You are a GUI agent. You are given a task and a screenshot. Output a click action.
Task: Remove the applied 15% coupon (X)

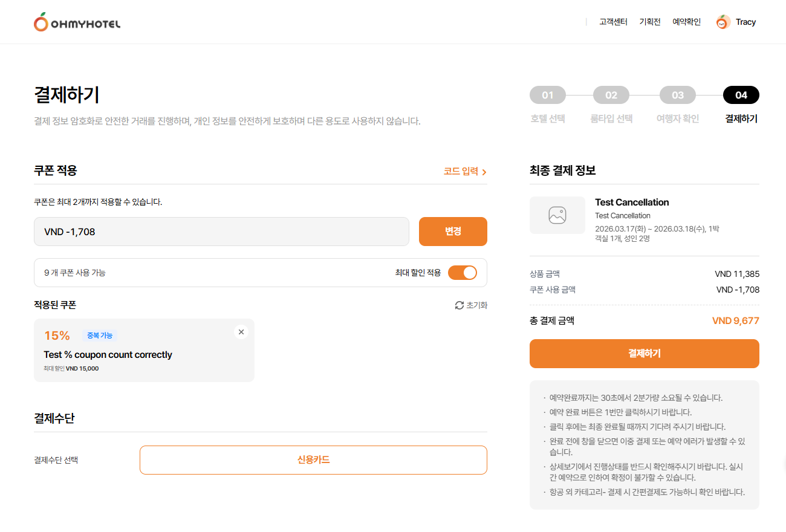[x=241, y=332]
